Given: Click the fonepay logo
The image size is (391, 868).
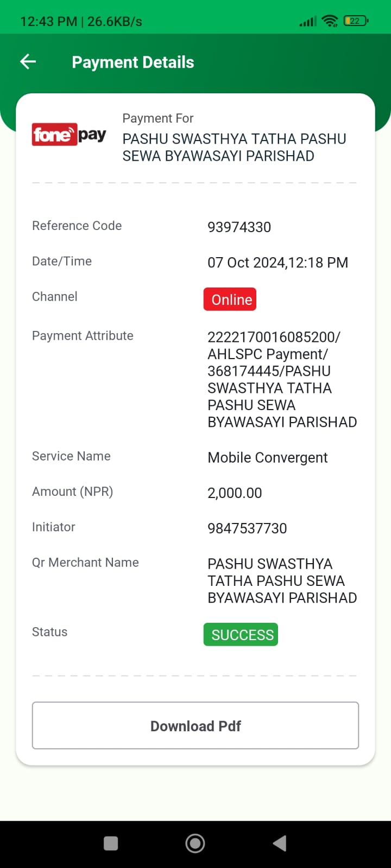Looking at the screenshot, I should (69, 135).
